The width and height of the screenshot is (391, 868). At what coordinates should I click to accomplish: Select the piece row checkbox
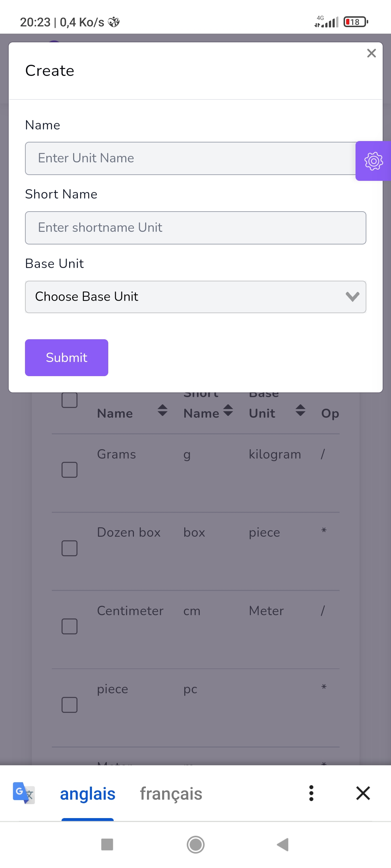(x=69, y=704)
